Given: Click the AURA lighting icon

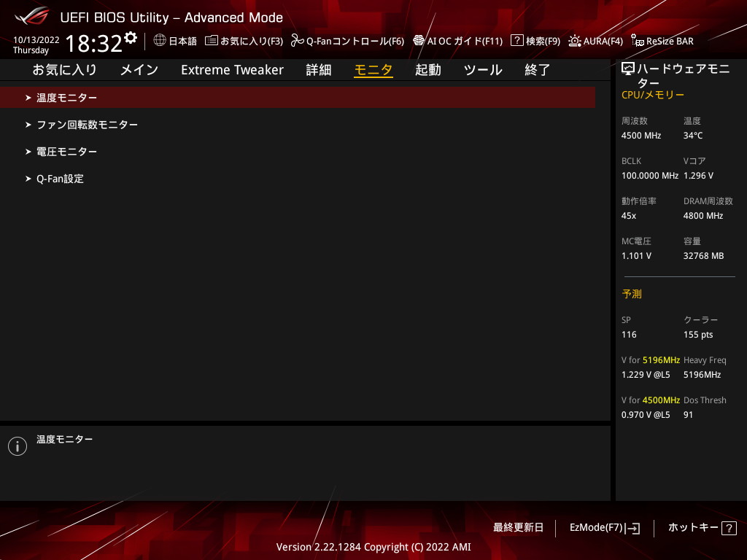Looking at the screenshot, I should pyautogui.click(x=575, y=41).
